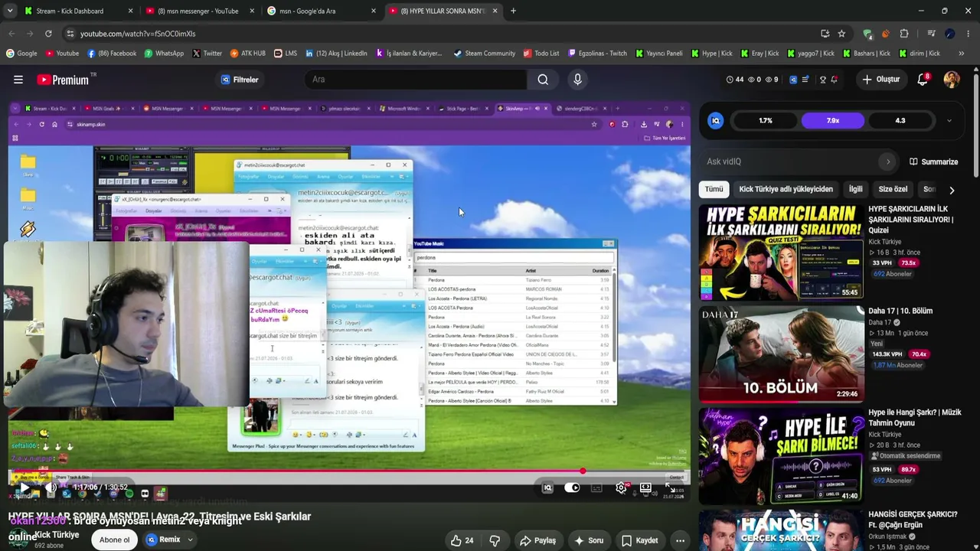
Task: Open more actions ellipsis under the video
Action: [680, 540]
